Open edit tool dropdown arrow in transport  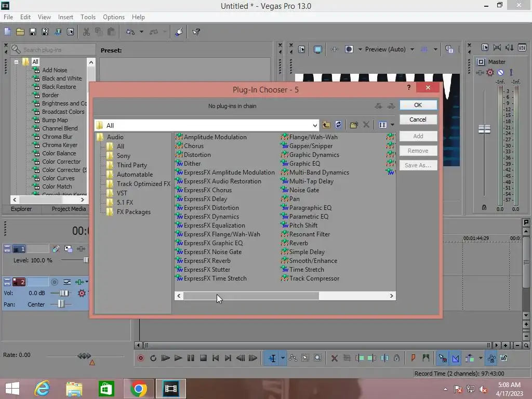[282, 358]
